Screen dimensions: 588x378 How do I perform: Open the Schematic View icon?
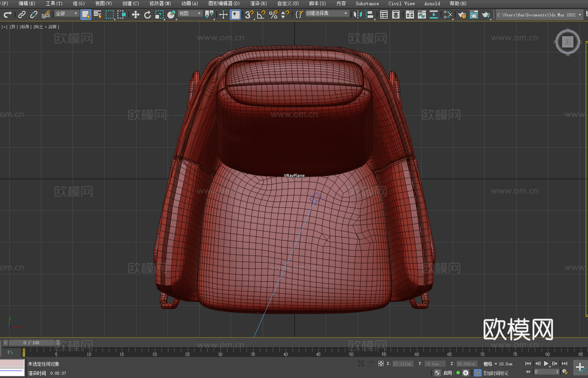434,14
